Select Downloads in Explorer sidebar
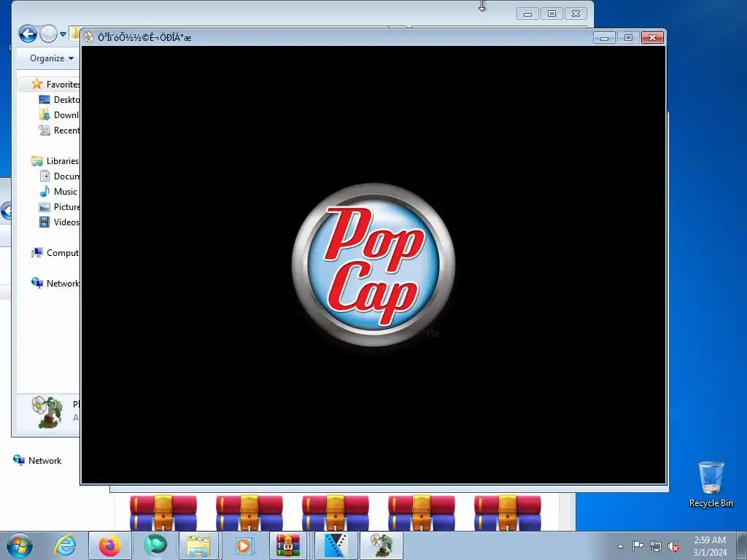This screenshot has width=747, height=560. (59, 114)
